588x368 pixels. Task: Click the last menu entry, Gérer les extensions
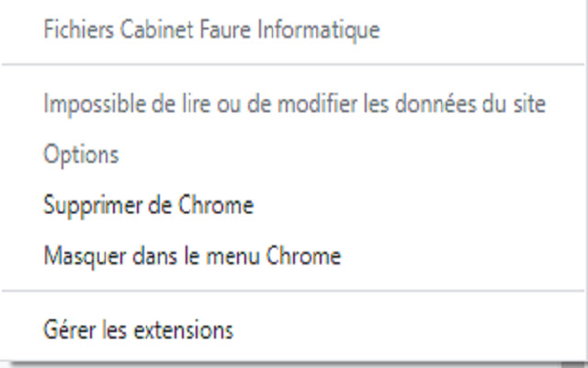(x=138, y=328)
